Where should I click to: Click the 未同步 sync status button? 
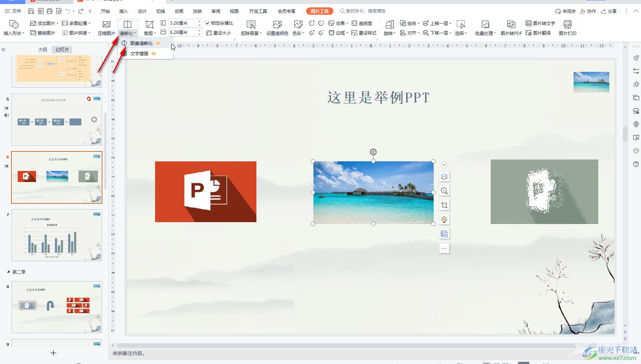click(565, 11)
